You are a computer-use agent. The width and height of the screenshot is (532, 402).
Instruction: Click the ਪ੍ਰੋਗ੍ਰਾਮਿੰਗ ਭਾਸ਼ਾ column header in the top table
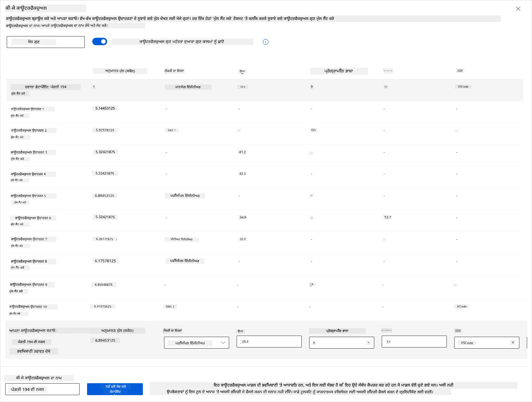(339, 71)
